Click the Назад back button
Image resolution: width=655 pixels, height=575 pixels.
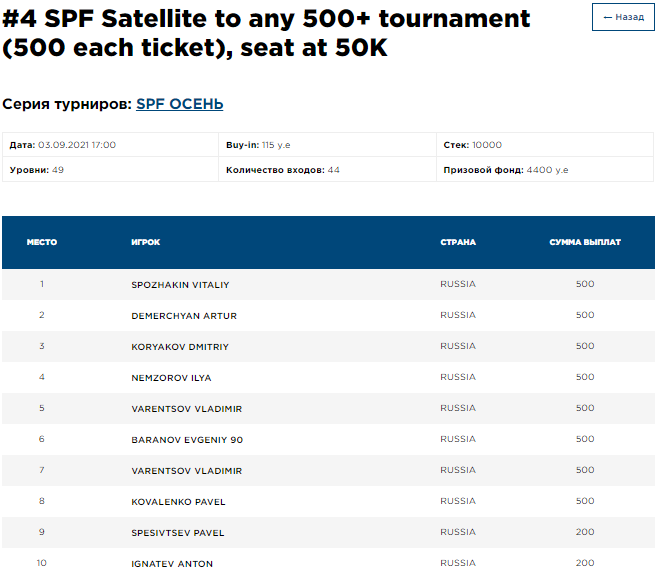point(623,17)
